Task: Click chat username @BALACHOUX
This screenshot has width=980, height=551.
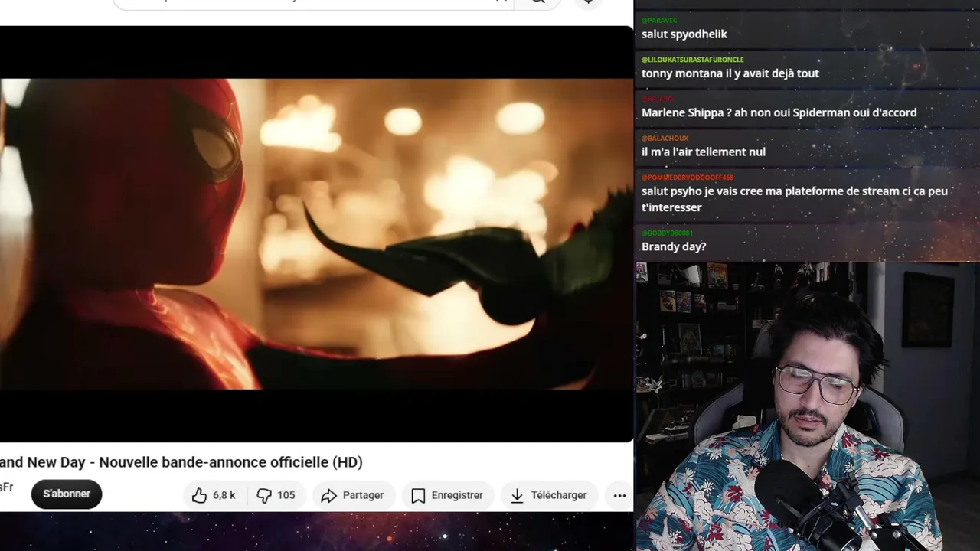Action: (665, 138)
